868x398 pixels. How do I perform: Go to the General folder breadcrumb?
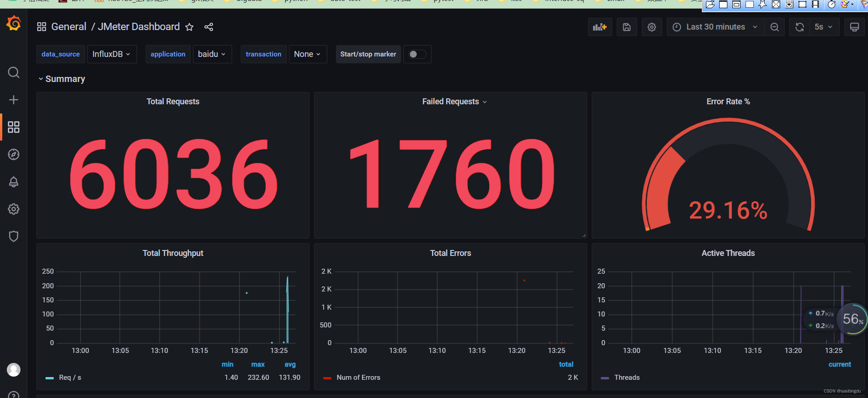pos(69,27)
